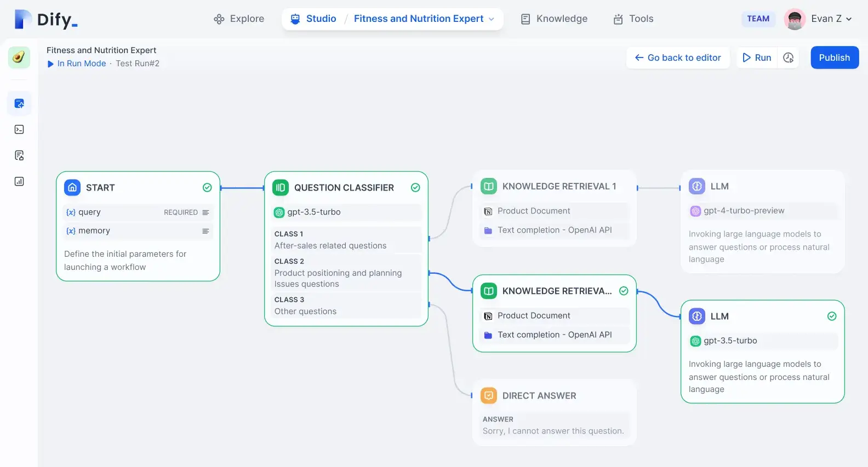Viewport: 868px width, 467px height.
Task: Click the START node home icon
Action: point(72,188)
